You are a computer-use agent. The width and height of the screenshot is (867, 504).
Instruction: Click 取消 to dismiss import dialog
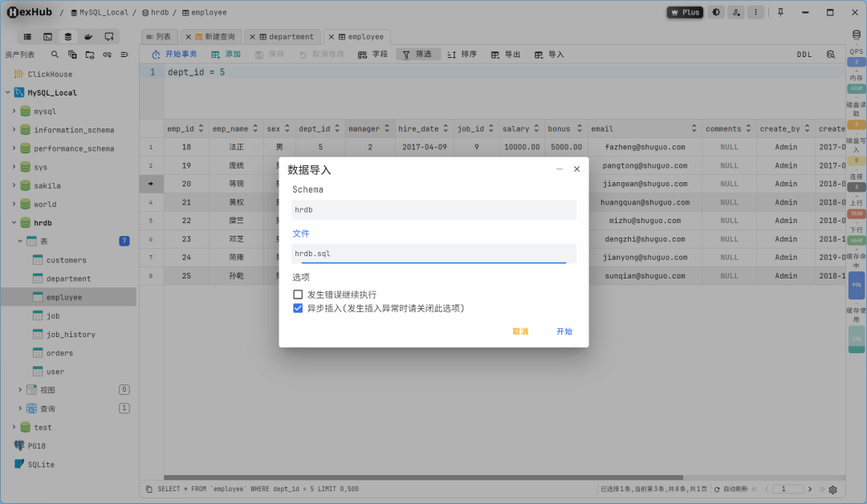pyautogui.click(x=519, y=331)
